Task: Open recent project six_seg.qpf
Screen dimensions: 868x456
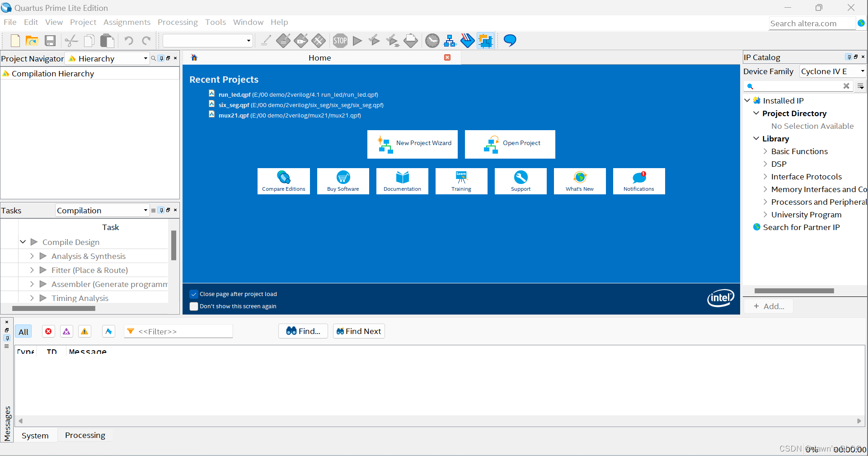Action: pyautogui.click(x=301, y=105)
